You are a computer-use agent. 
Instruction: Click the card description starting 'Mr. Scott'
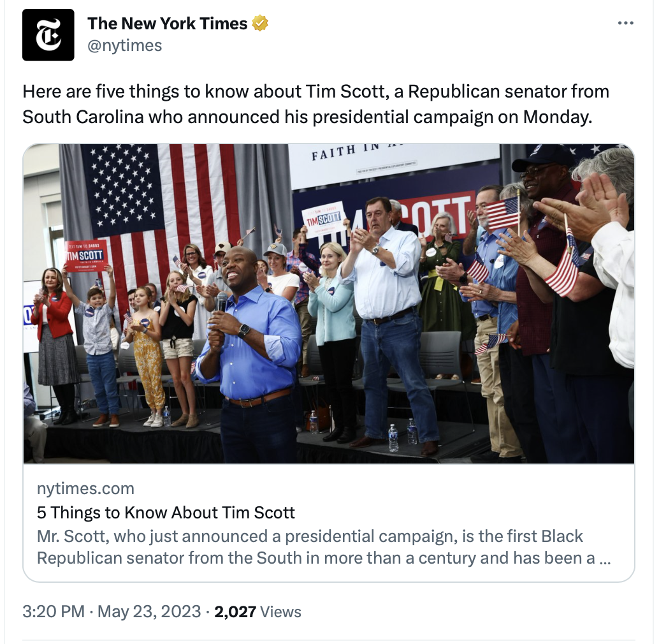[x=324, y=547]
